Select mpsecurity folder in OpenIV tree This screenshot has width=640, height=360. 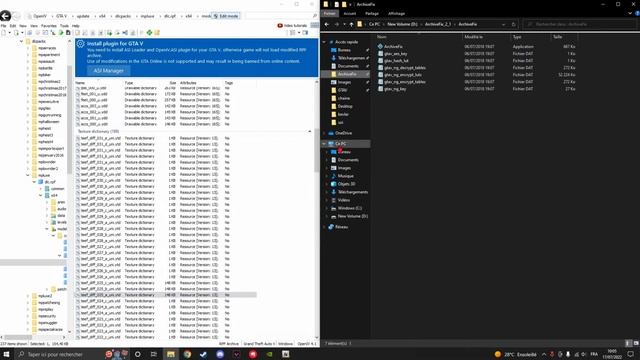pos(47,316)
